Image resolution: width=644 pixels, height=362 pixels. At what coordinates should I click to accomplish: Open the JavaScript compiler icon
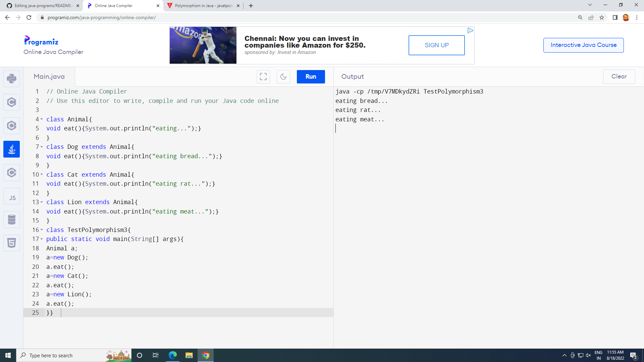point(11,197)
